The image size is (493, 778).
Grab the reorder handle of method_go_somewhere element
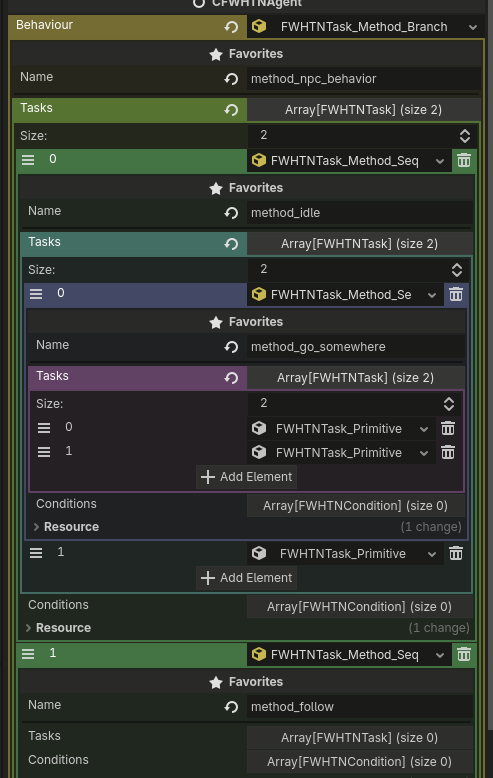pos(36,294)
